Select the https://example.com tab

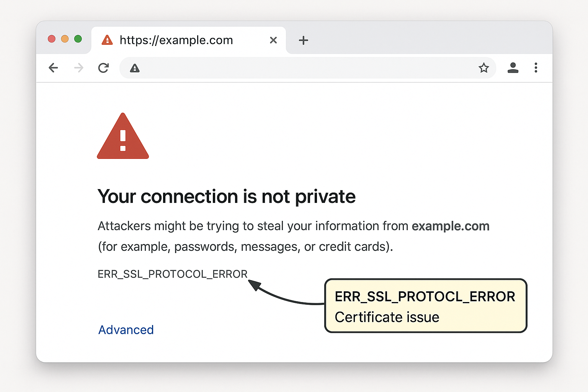pos(176,40)
